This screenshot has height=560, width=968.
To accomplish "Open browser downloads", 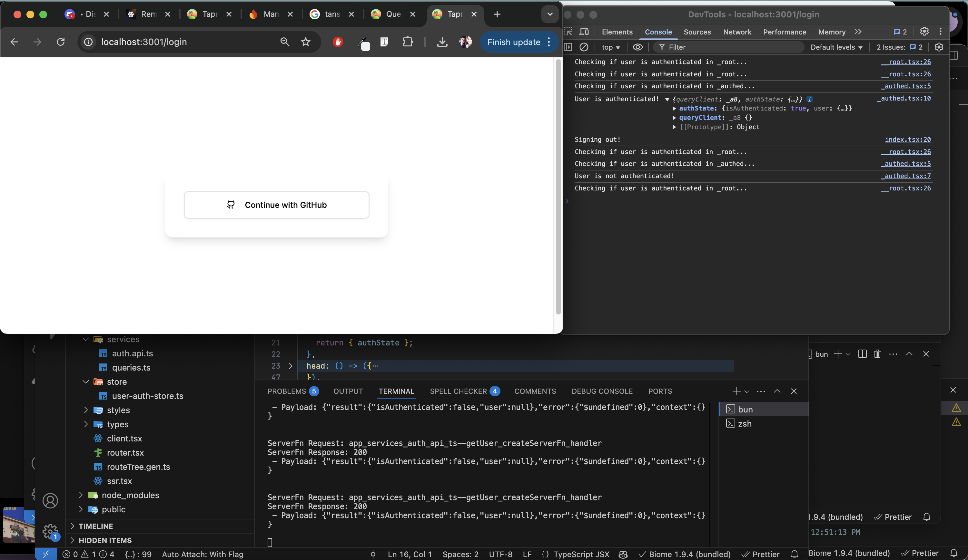I will point(442,42).
